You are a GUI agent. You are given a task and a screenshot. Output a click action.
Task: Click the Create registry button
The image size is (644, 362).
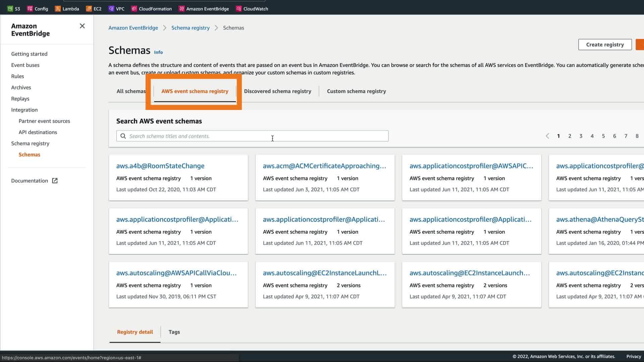coord(605,45)
